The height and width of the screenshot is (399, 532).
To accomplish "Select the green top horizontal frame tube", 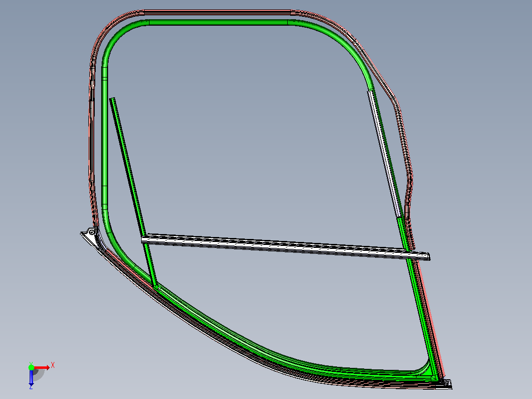I will [x=218, y=22].
